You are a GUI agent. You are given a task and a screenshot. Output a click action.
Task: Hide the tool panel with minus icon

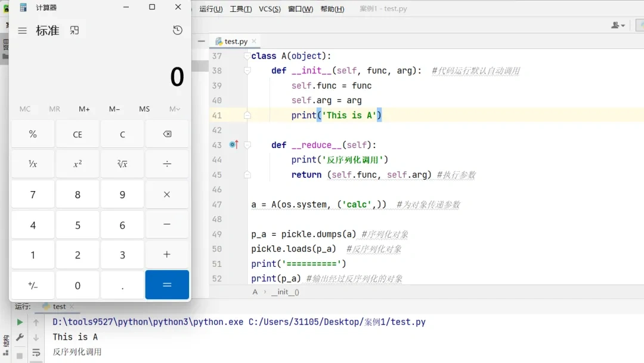click(x=202, y=41)
